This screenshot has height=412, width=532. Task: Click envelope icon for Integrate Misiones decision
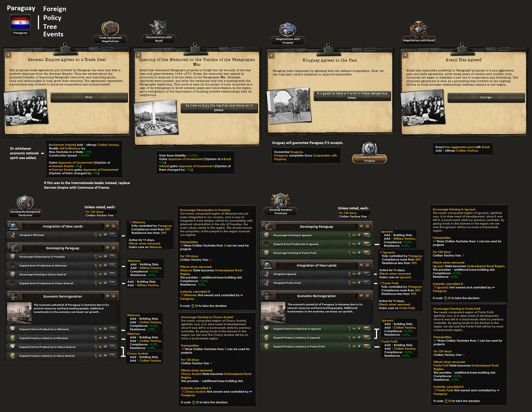(x=113, y=235)
